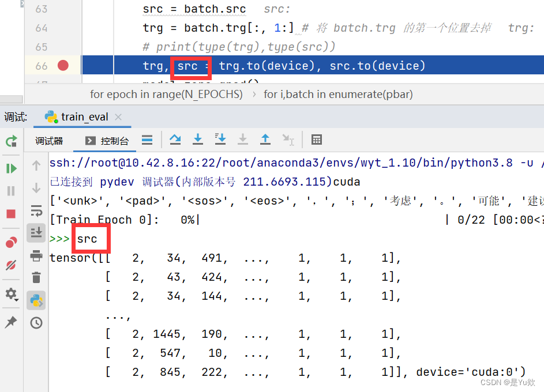Image resolution: width=544 pixels, height=392 pixels.
Task: Open evaluate expression calculator
Action: 316,140
